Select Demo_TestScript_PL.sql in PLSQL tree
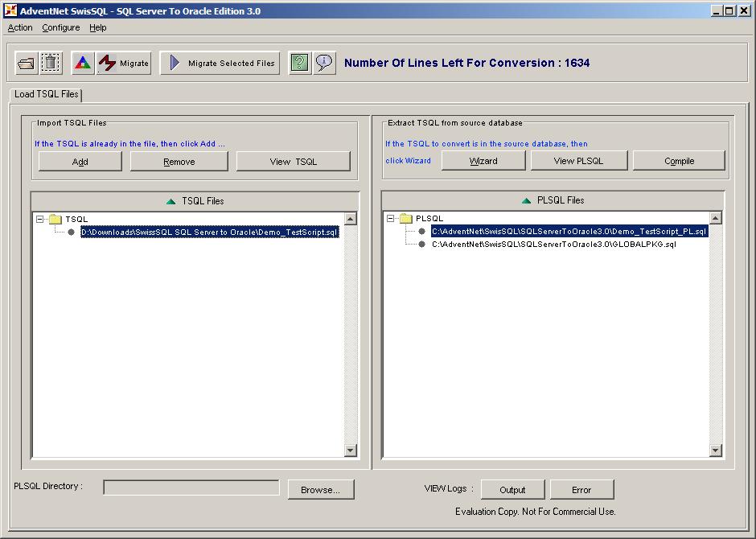The height and width of the screenshot is (539, 756). tap(569, 231)
